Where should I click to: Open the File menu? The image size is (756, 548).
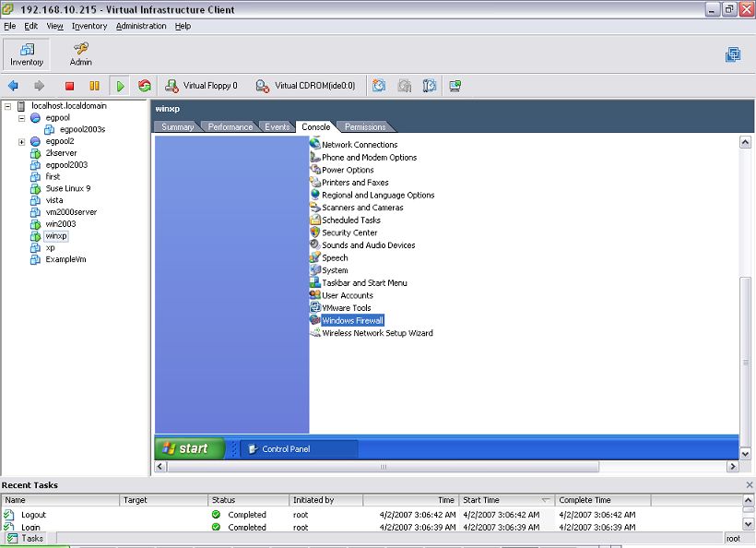[9, 26]
